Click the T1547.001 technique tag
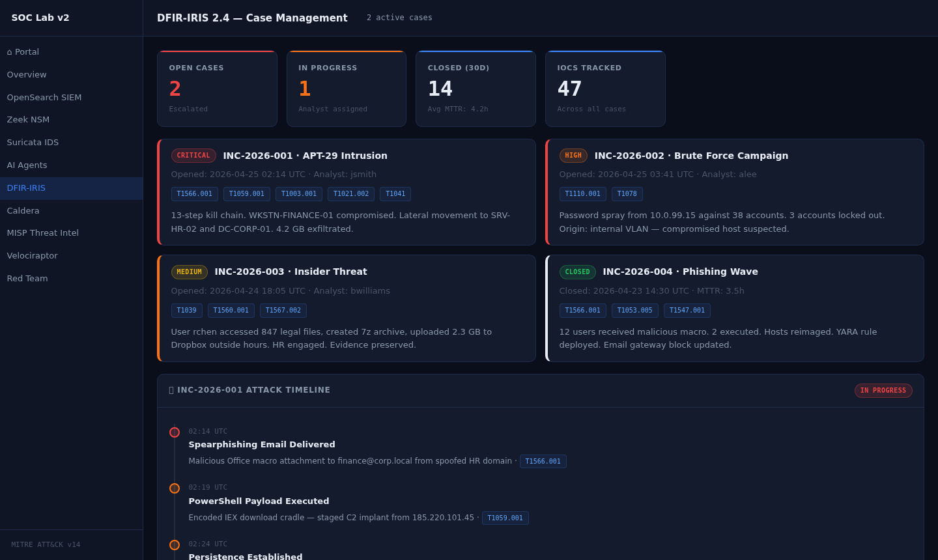 687,311
